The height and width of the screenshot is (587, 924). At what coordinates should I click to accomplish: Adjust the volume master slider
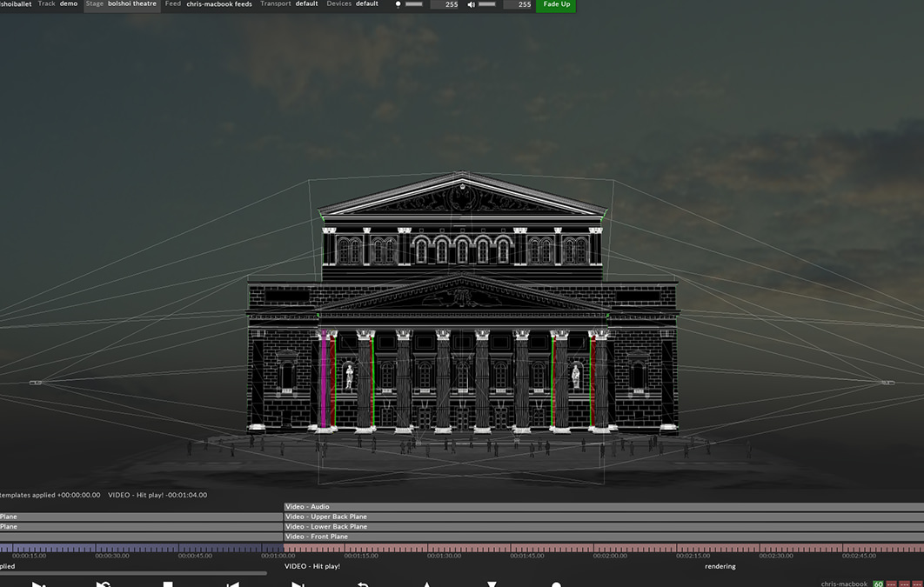[x=486, y=4]
